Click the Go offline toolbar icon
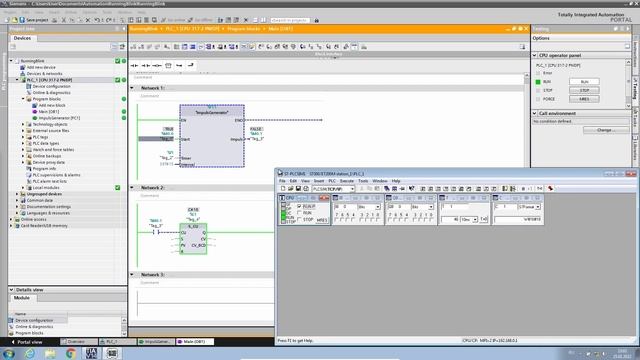The height and width of the screenshot is (360, 640). (200, 20)
